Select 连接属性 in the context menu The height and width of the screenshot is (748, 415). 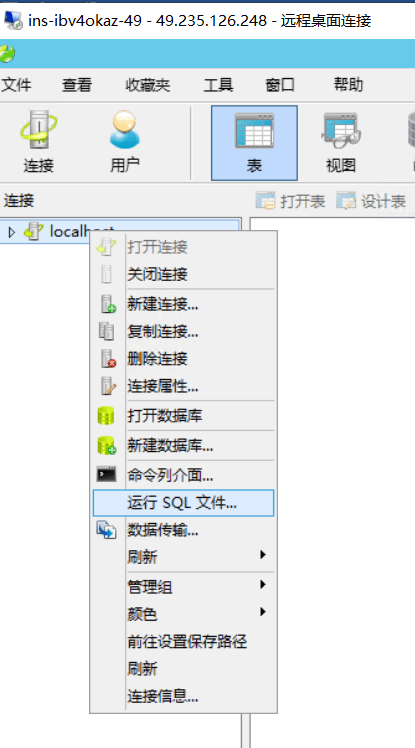tap(163, 386)
